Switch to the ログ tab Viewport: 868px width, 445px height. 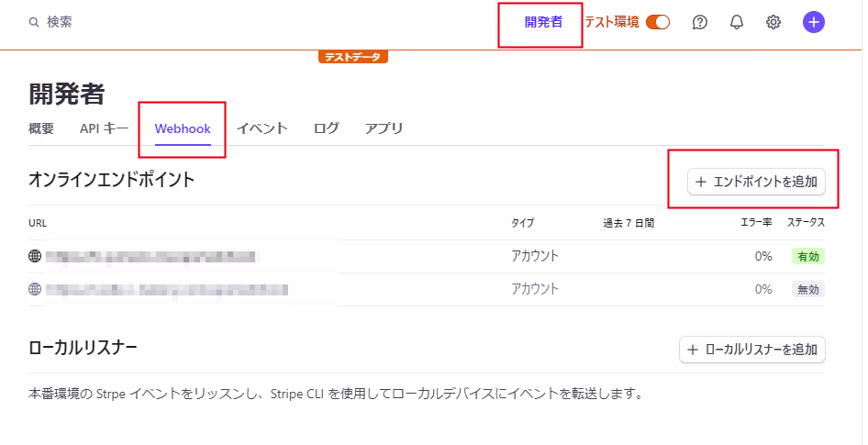326,128
